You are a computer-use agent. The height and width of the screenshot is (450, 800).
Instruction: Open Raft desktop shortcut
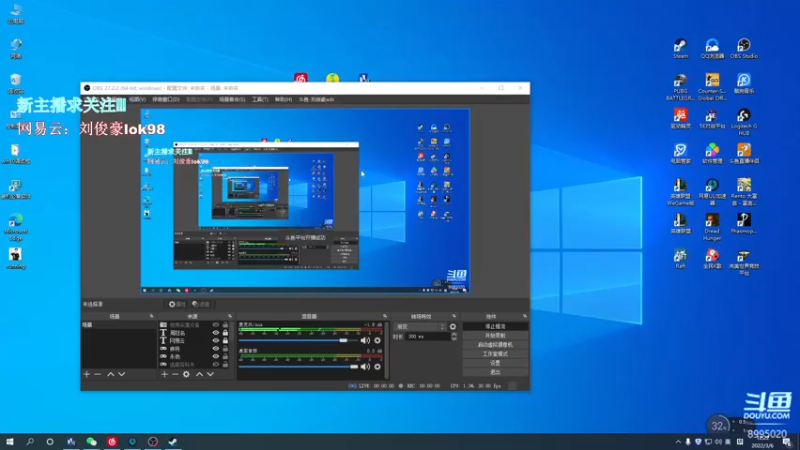(680, 259)
